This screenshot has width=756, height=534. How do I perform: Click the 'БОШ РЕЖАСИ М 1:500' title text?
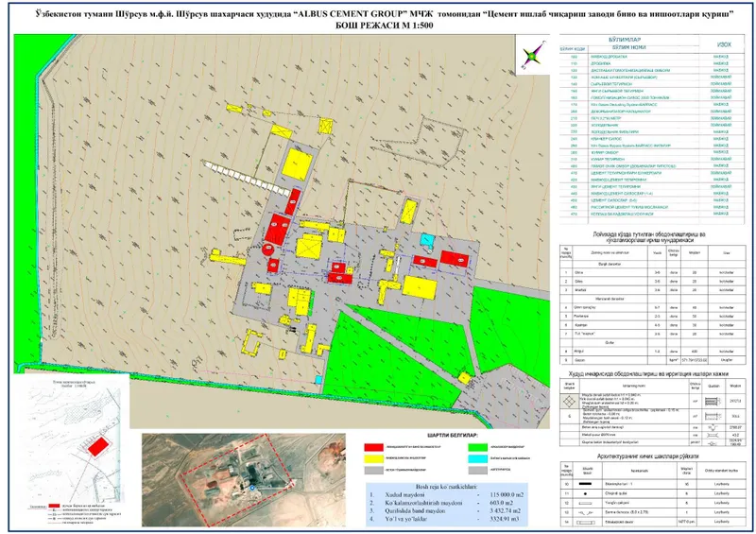pos(384,26)
